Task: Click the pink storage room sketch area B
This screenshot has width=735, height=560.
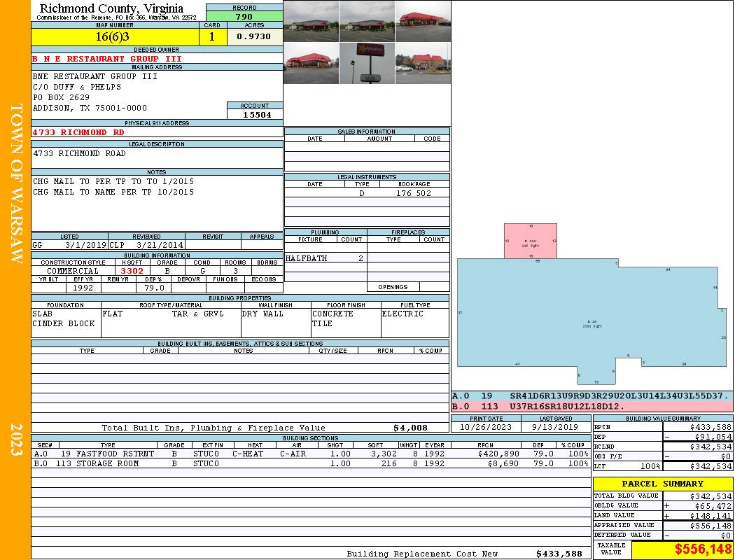Action: pyautogui.click(x=531, y=241)
